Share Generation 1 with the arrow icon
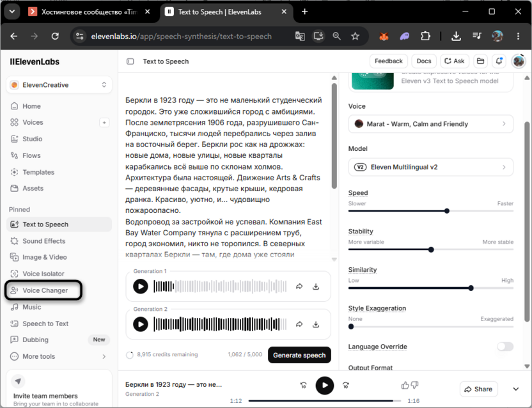532x408 pixels. point(299,286)
